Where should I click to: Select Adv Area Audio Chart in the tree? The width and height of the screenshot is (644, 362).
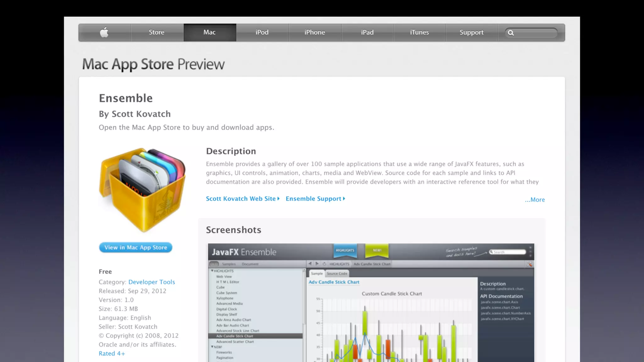pos(233,320)
